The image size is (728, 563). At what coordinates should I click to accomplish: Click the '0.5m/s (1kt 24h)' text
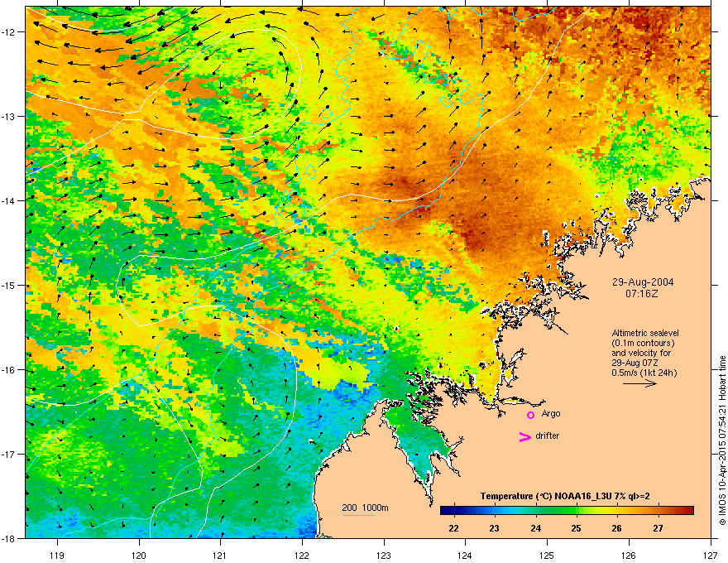(644, 373)
